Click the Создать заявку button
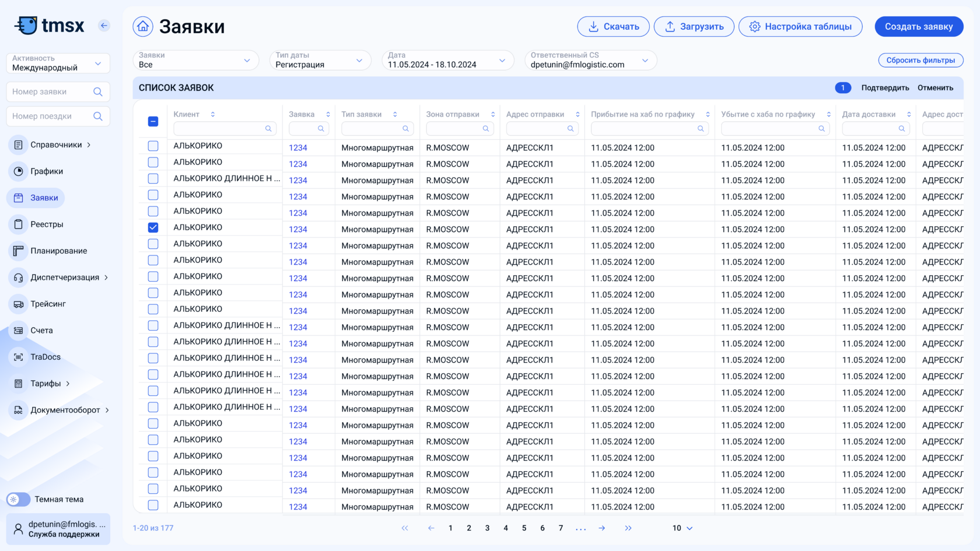 (x=918, y=26)
